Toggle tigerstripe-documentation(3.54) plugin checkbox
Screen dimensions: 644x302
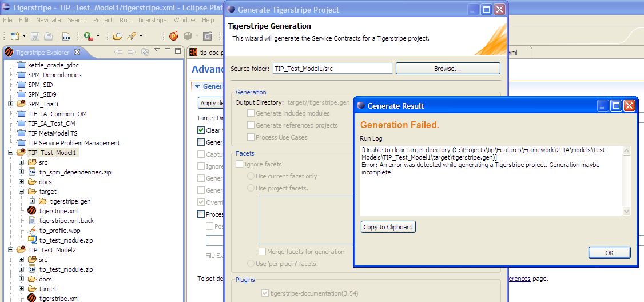(265, 293)
